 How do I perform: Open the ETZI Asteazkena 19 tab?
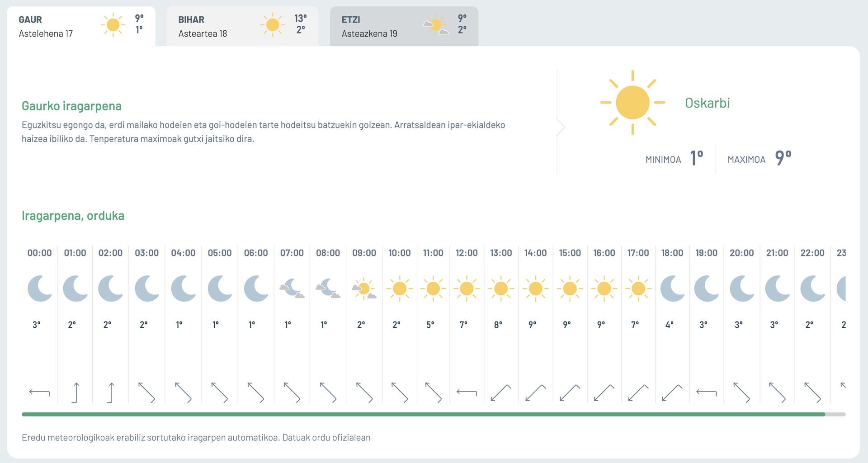[404, 26]
